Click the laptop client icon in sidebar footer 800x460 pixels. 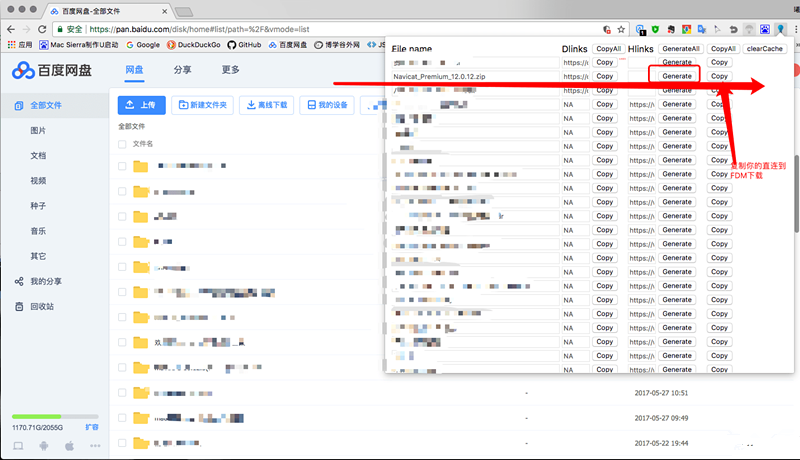coord(18,446)
